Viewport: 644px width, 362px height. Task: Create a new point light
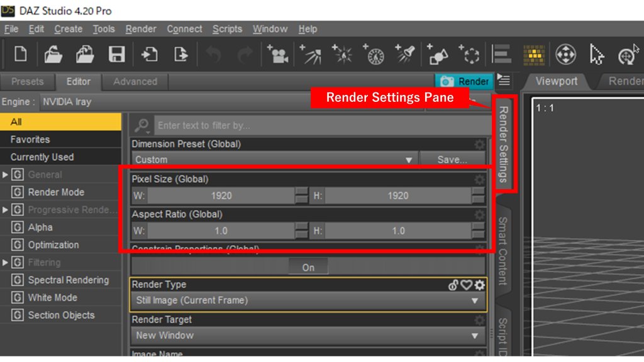click(342, 54)
